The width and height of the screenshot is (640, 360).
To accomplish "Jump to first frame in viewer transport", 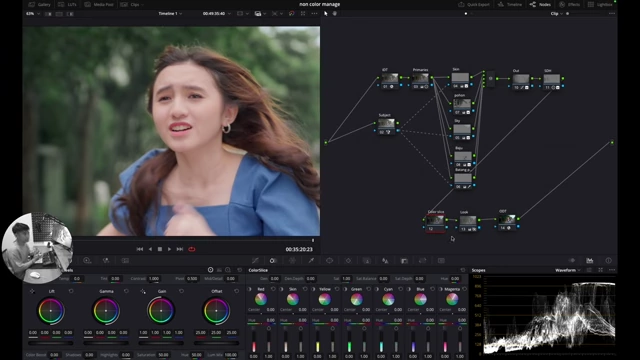I will [140, 249].
